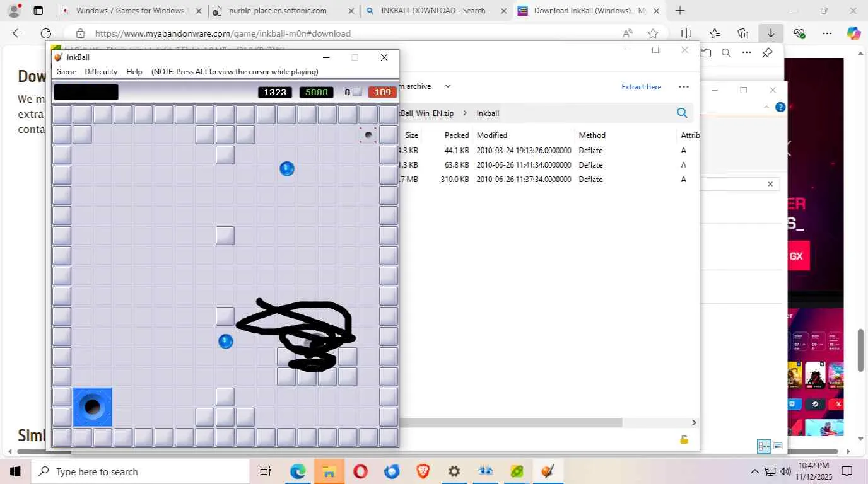Viewport: 868px width, 484px height.
Task: Search inside the archive window
Action: coord(682,113)
